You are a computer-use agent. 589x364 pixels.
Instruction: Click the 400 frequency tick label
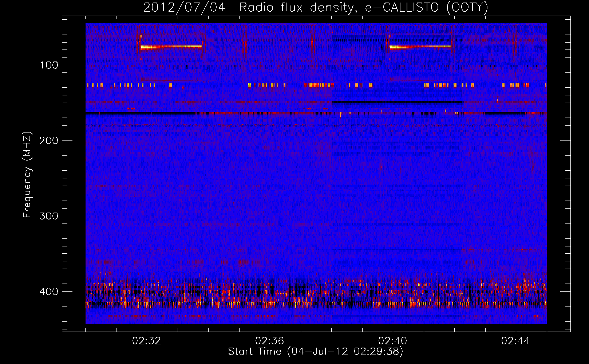49,292
